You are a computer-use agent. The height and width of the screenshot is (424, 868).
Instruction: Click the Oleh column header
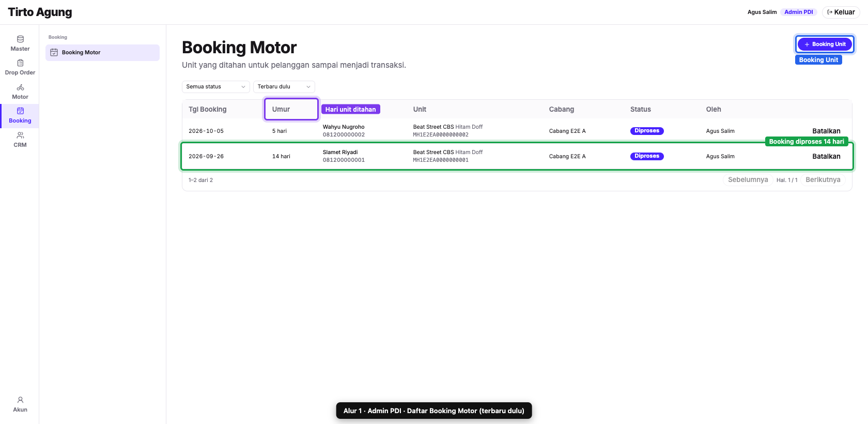(714, 110)
